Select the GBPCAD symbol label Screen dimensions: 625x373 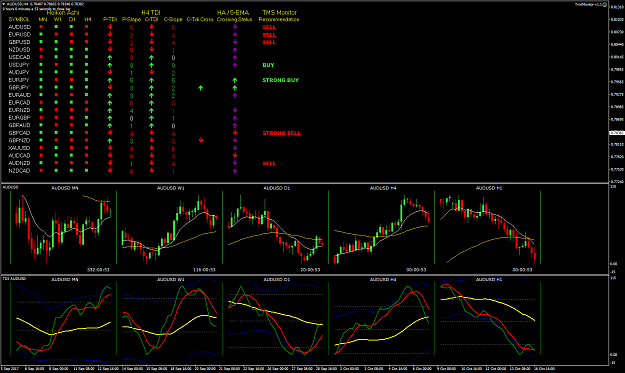tap(20, 133)
